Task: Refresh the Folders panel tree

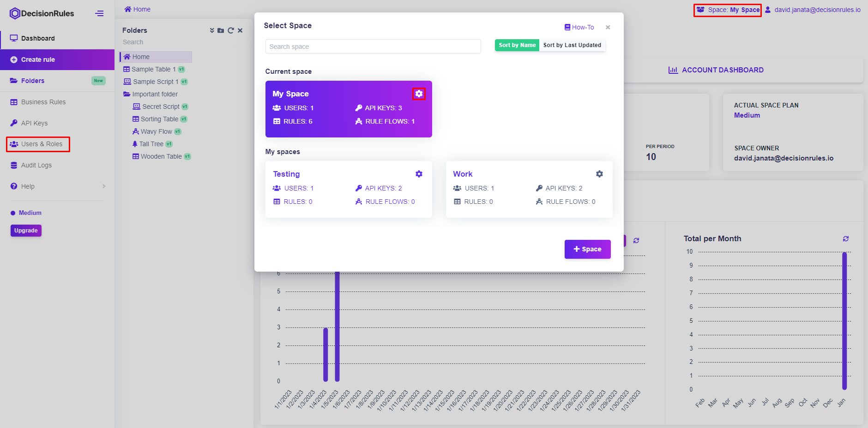Action: point(230,30)
